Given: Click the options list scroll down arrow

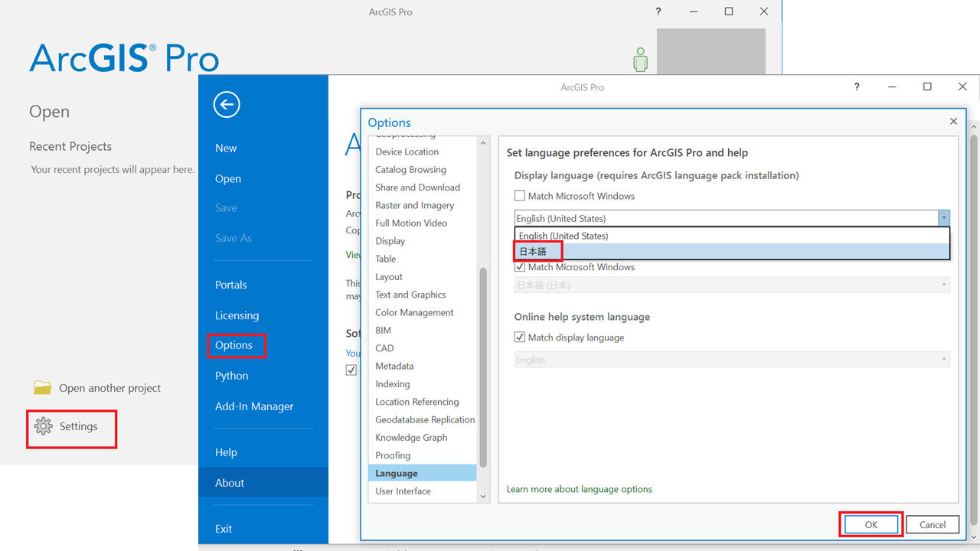Looking at the screenshot, I should click(x=482, y=496).
